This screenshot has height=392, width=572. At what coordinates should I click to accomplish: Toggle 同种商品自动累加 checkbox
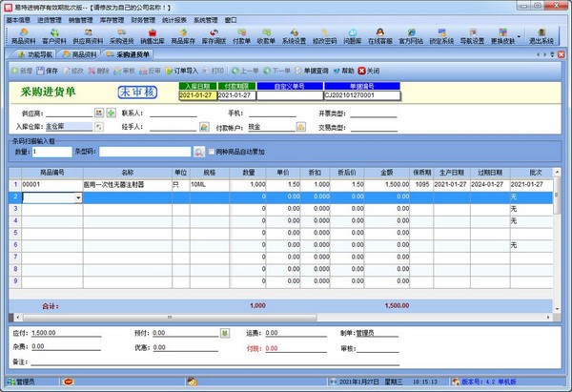(212, 152)
